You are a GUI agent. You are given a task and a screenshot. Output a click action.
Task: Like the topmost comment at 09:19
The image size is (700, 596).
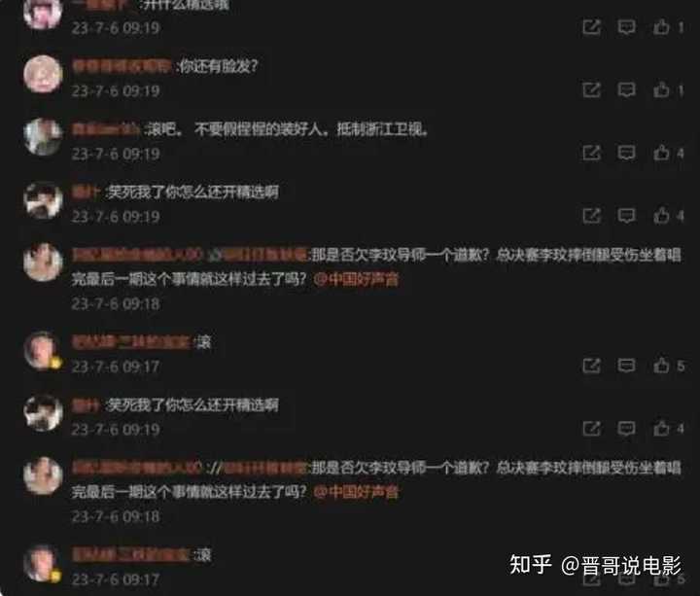click(661, 27)
